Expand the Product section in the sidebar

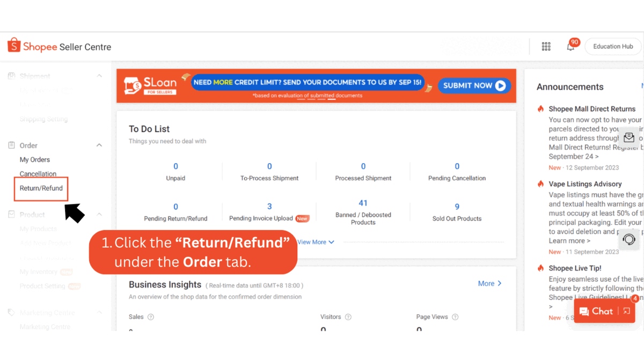tap(99, 214)
